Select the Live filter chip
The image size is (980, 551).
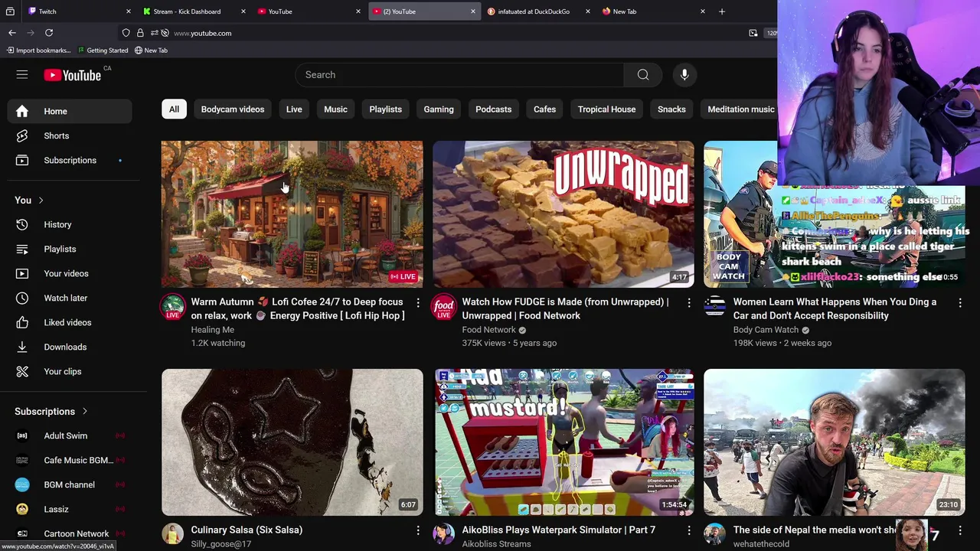tap(294, 109)
